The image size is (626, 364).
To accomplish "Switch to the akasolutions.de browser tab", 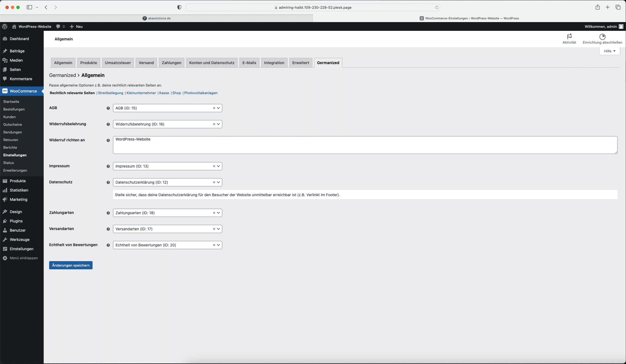I will 156,18.
